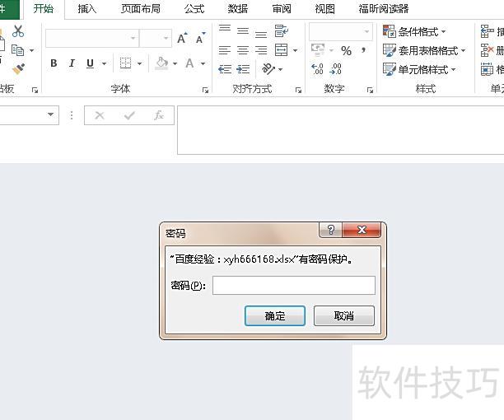Click the Copy icon in clipboard group
Image resolution: width=504 pixels, height=420 pixels.
17,50
